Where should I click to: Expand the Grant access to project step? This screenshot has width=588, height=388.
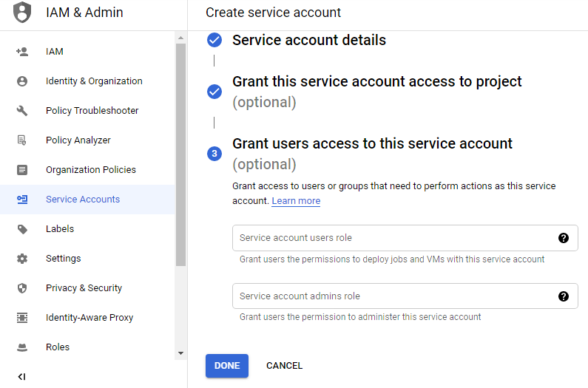376,81
